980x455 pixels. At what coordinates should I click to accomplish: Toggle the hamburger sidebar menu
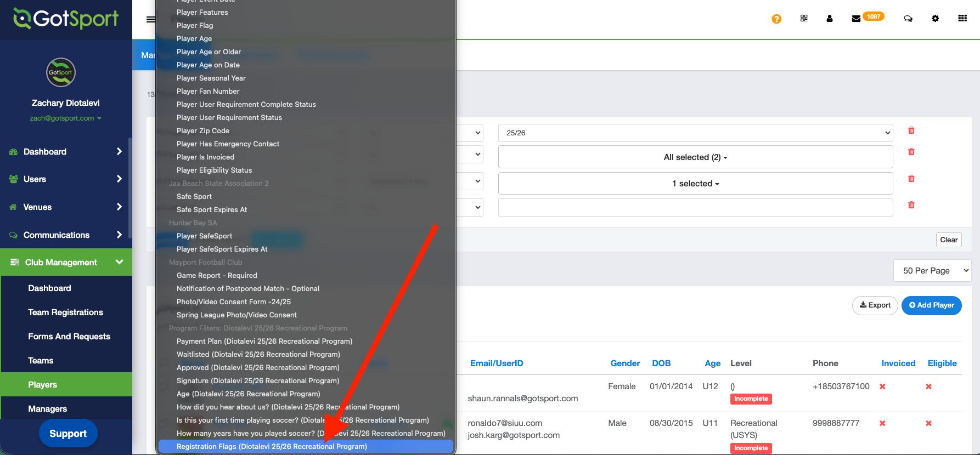click(150, 20)
